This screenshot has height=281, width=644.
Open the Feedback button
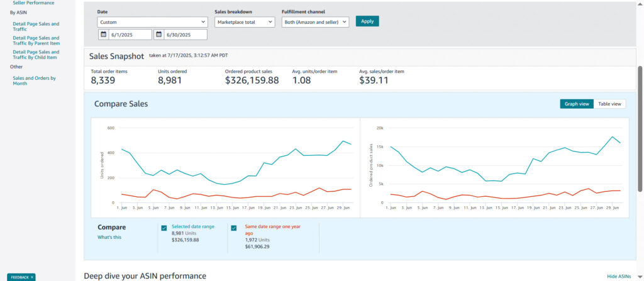[19, 277]
